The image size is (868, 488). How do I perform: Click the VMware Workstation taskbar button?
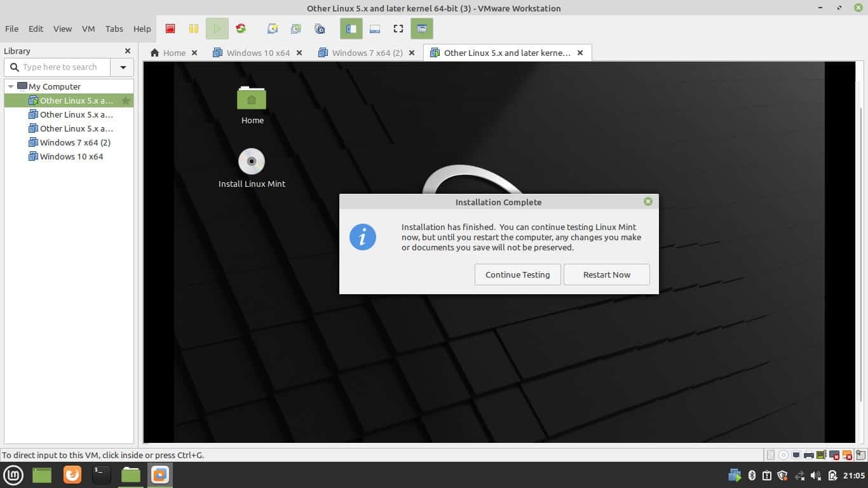pyautogui.click(x=160, y=475)
